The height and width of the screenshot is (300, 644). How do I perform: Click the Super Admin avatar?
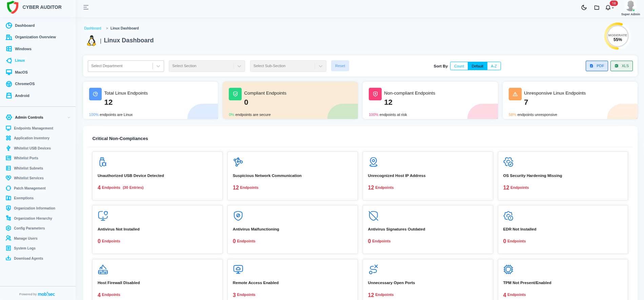click(x=630, y=6)
